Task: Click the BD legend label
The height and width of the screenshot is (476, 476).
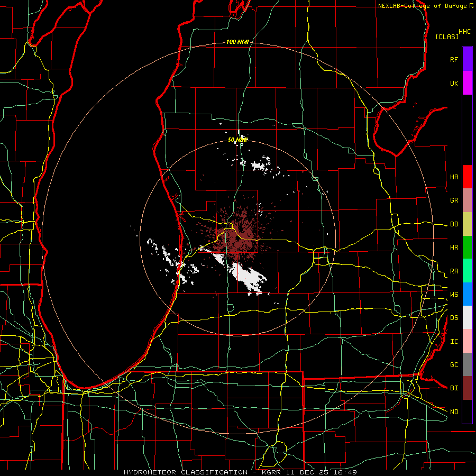Action: coord(454,224)
